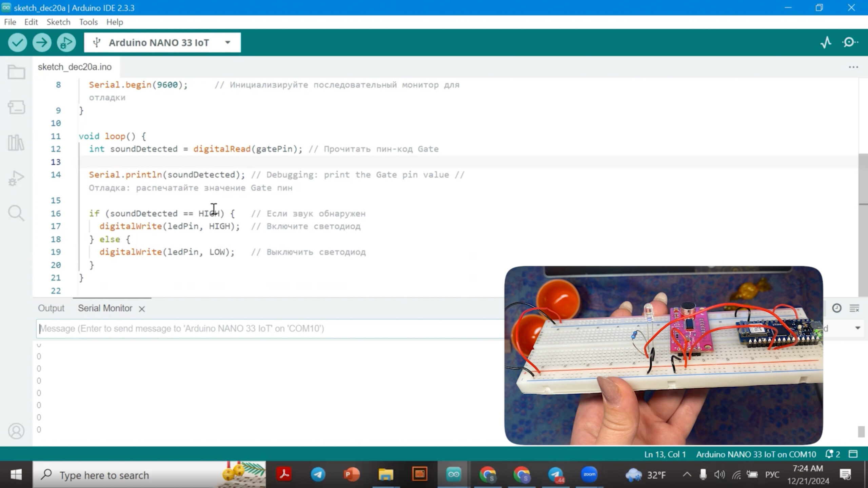Viewport: 868px width, 488px height.
Task: Open the Boards Manager sidebar icon
Action: [x=16, y=107]
